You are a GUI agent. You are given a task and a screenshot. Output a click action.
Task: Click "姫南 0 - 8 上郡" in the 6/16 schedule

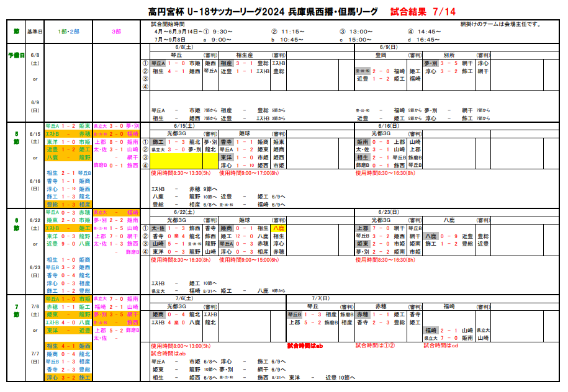pos(381,142)
